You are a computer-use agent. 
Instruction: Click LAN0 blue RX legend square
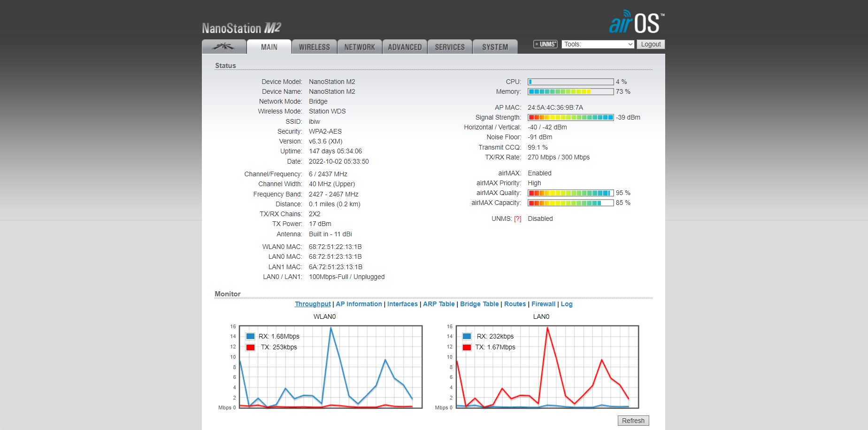[x=467, y=336]
